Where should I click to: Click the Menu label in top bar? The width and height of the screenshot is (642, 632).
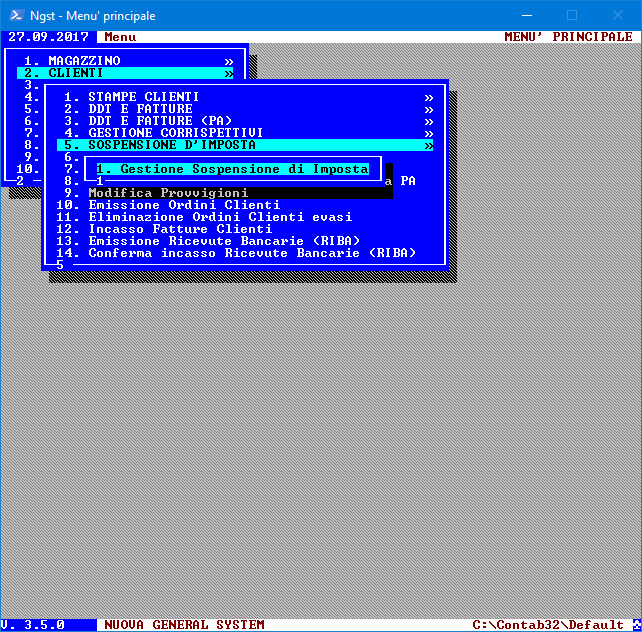coord(120,37)
